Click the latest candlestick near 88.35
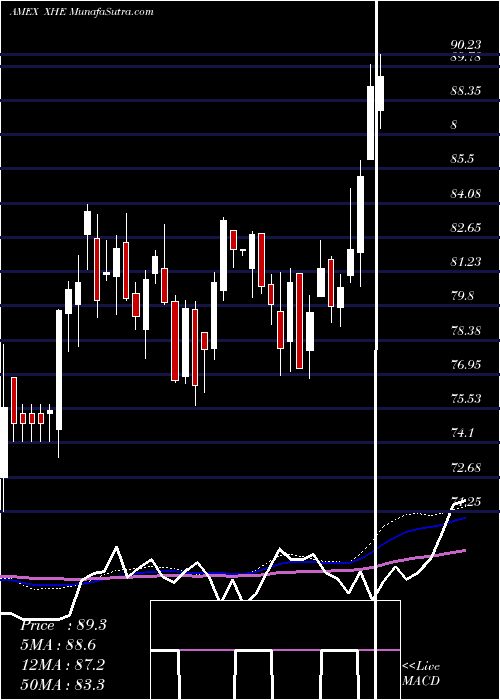 click(x=380, y=93)
